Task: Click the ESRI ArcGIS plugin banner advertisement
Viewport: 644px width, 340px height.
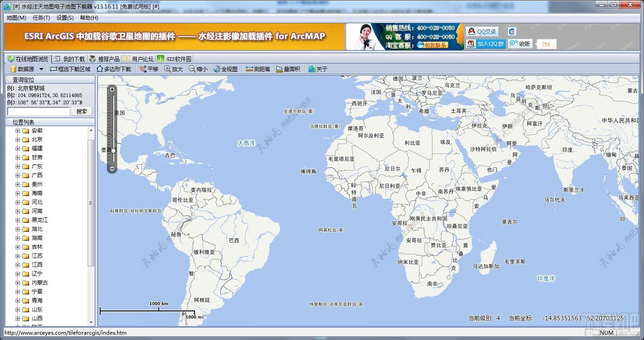Action: 175,36
